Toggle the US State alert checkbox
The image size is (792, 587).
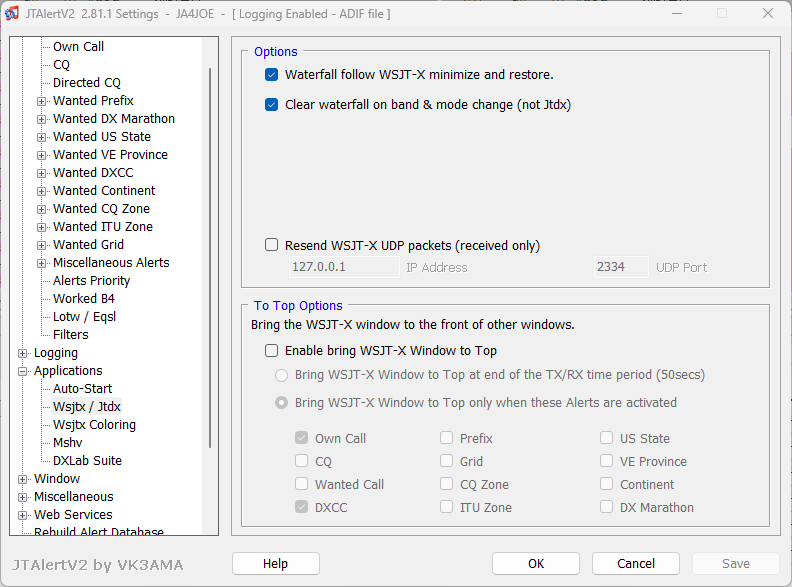607,437
